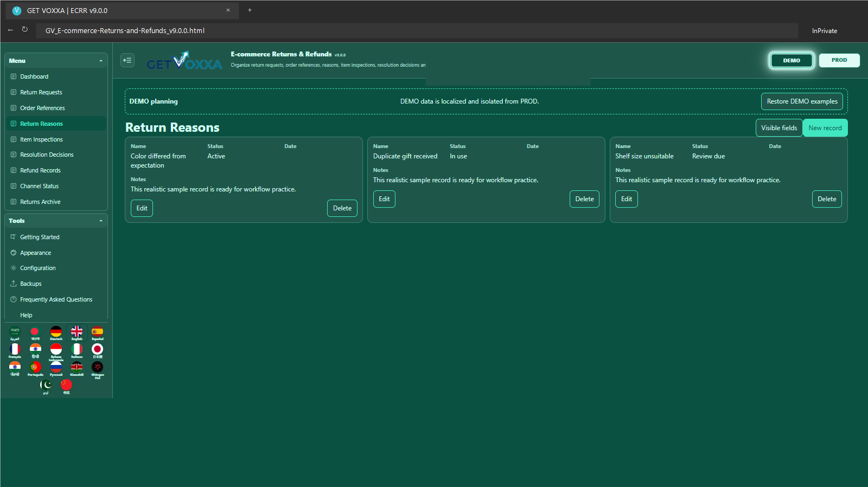Viewport: 868px width, 487px height.
Task: Switch to DEMO mode
Action: 792,60
